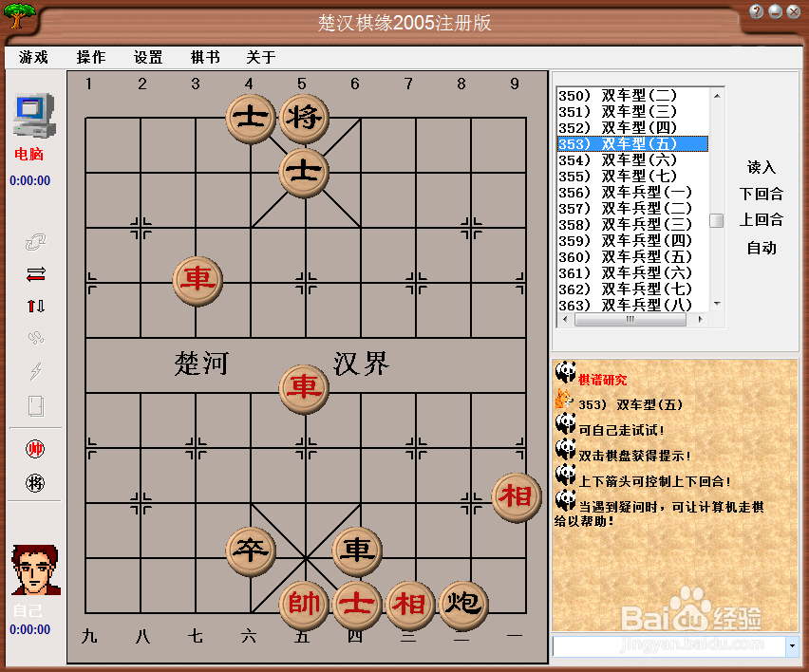This screenshot has width=809, height=672.
Task: Open the 关于 menu
Action: click(x=261, y=57)
